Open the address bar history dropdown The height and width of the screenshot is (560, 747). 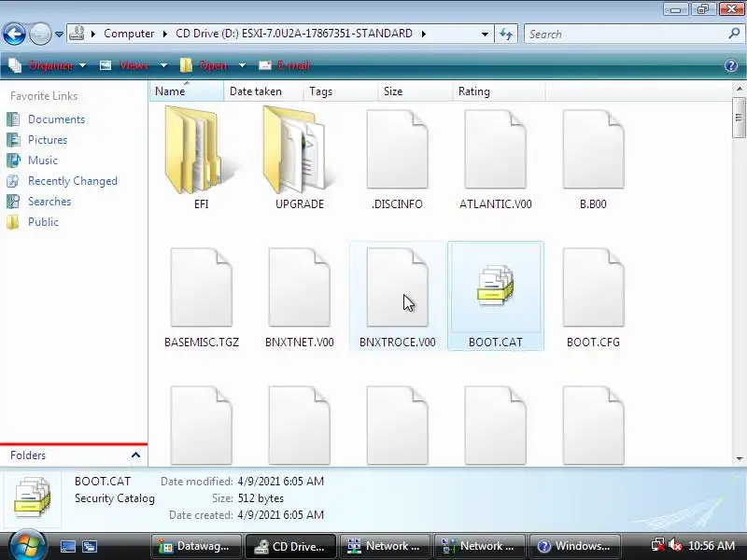[485, 35]
